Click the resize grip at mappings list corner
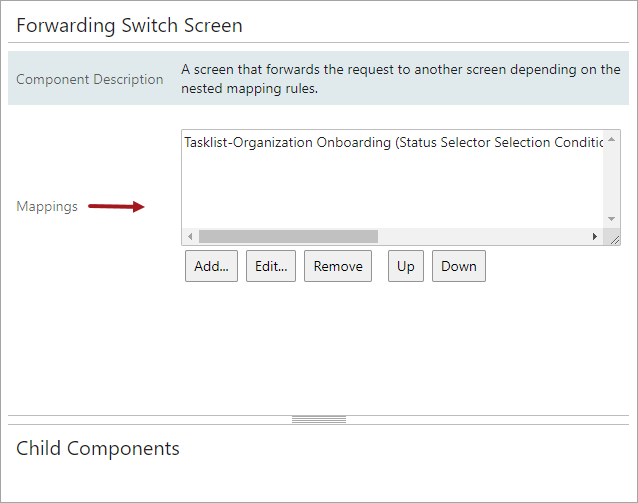The image size is (638, 503). click(x=614, y=240)
